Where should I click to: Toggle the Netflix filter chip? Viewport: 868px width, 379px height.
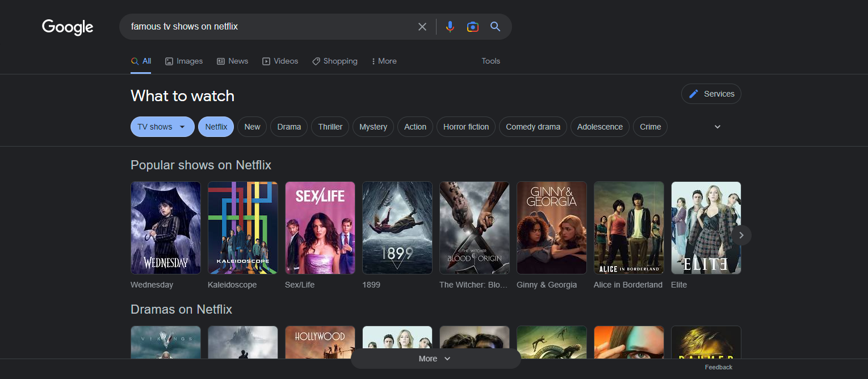tap(216, 127)
